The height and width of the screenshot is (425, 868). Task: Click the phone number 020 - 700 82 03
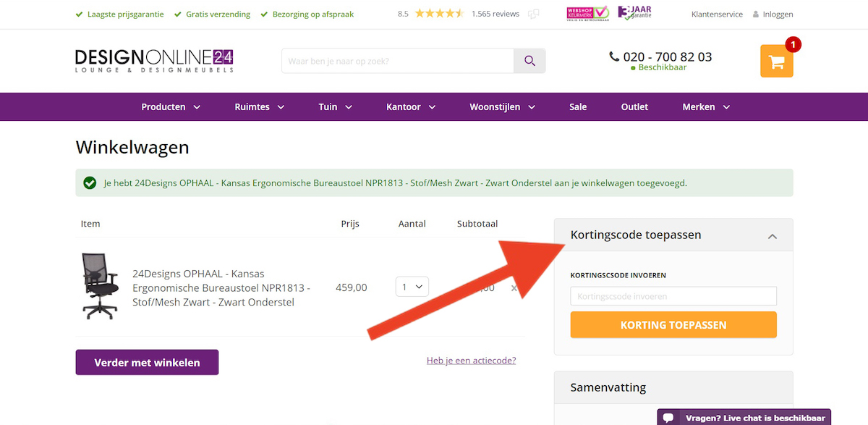tap(667, 56)
